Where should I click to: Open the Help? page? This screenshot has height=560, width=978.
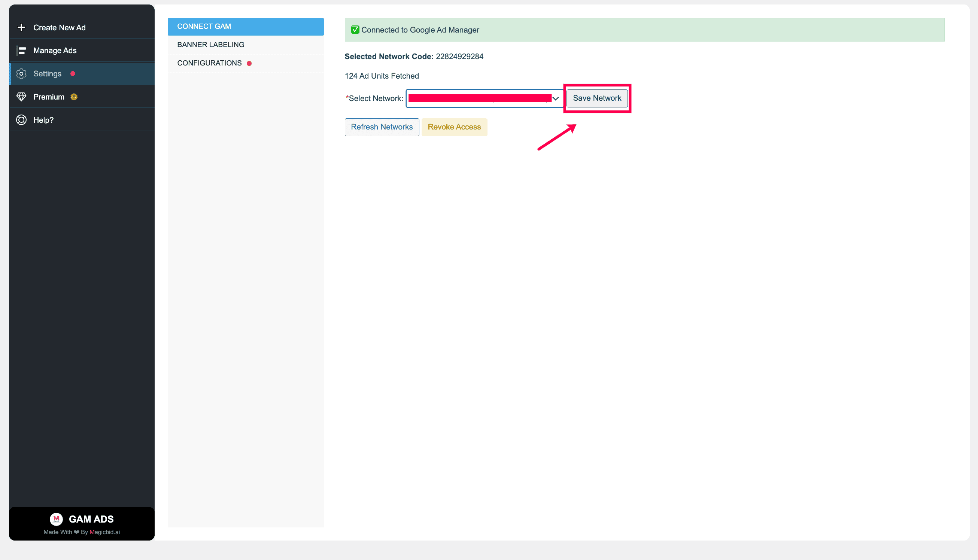[82, 120]
